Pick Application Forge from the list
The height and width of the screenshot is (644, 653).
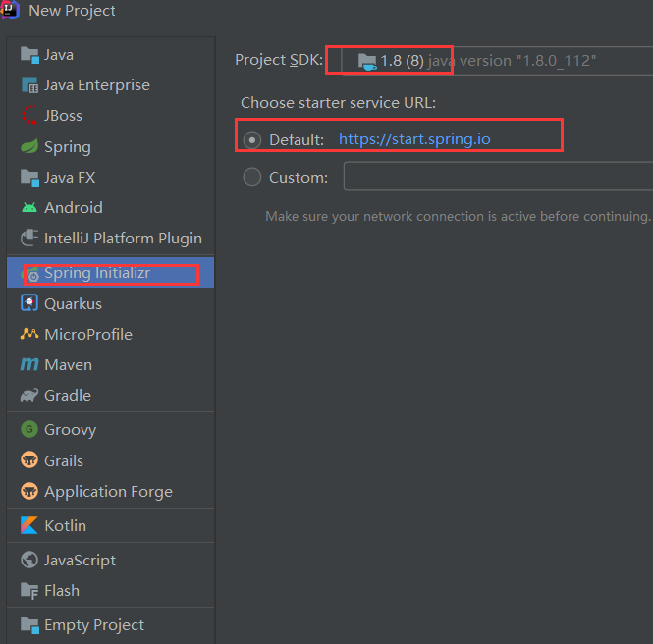click(x=108, y=492)
